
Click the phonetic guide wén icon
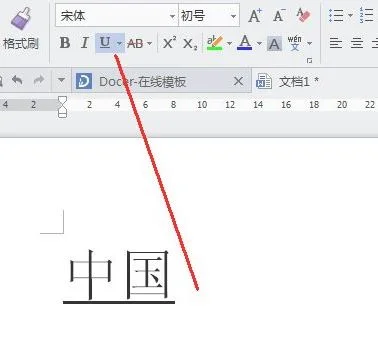coord(295,43)
